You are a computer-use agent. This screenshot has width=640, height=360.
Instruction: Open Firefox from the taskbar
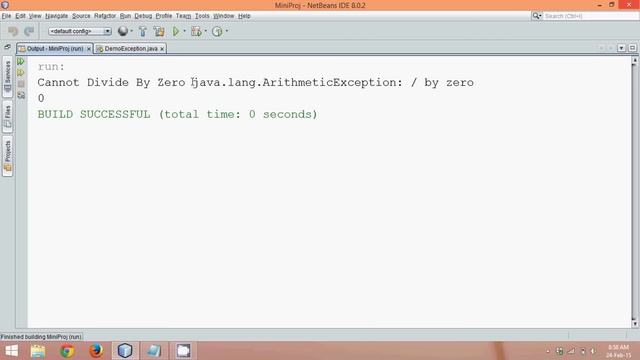96,351
